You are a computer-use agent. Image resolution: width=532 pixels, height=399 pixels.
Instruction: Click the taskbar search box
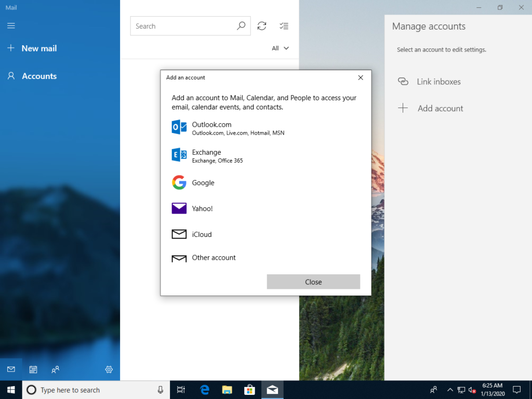[x=96, y=390]
